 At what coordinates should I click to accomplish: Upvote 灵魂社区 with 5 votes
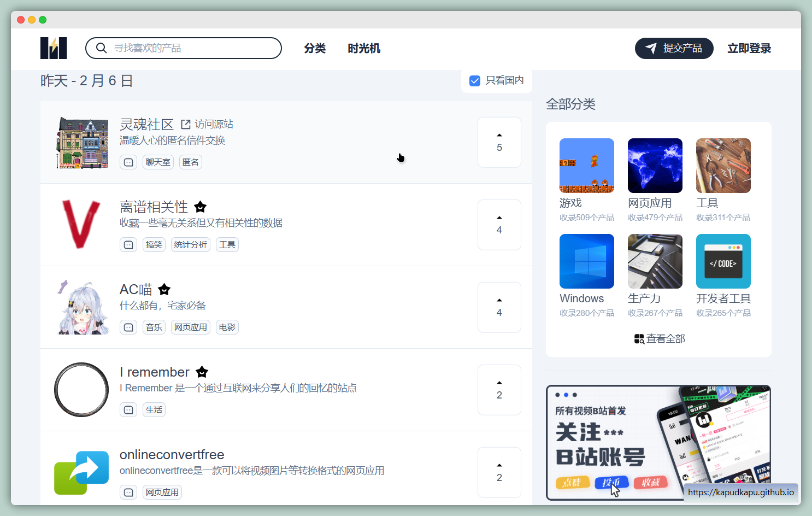coord(499,142)
